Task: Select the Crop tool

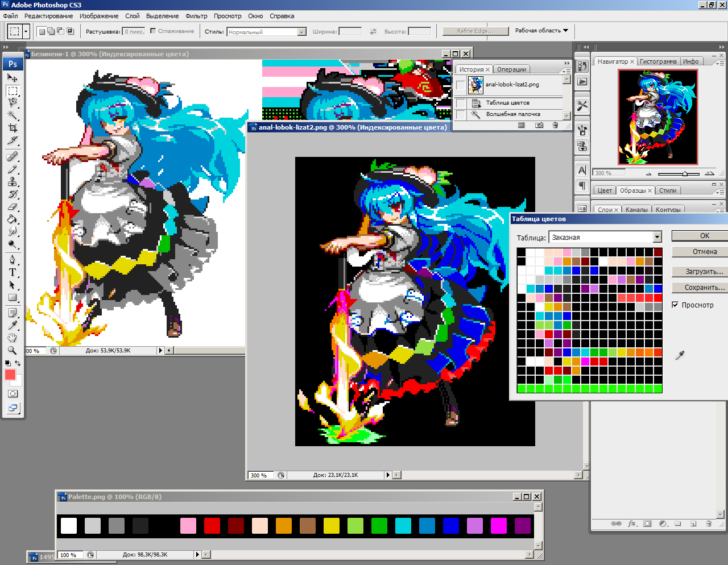Action: click(x=13, y=128)
